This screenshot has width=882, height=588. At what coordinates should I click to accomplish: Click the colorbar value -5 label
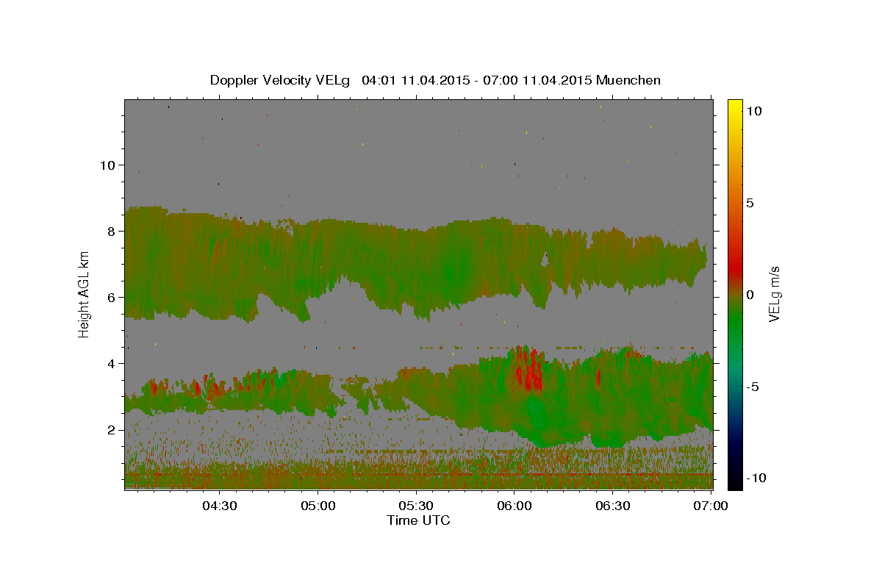point(753,387)
